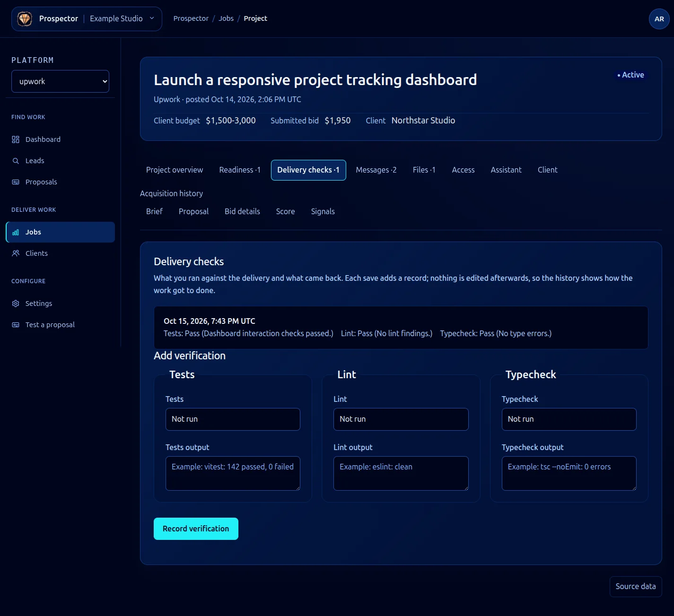This screenshot has height=616, width=674.
Task: View the Signals tab
Action: pyautogui.click(x=323, y=212)
